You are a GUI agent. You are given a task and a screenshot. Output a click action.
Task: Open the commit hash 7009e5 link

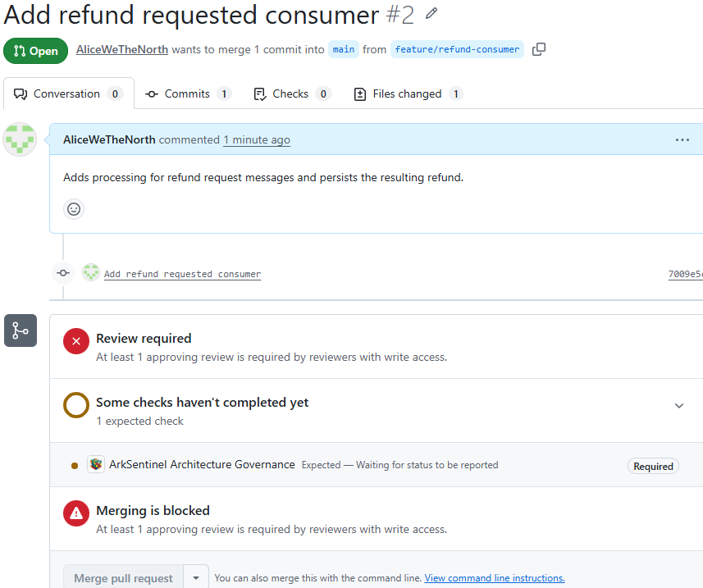click(x=685, y=274)
